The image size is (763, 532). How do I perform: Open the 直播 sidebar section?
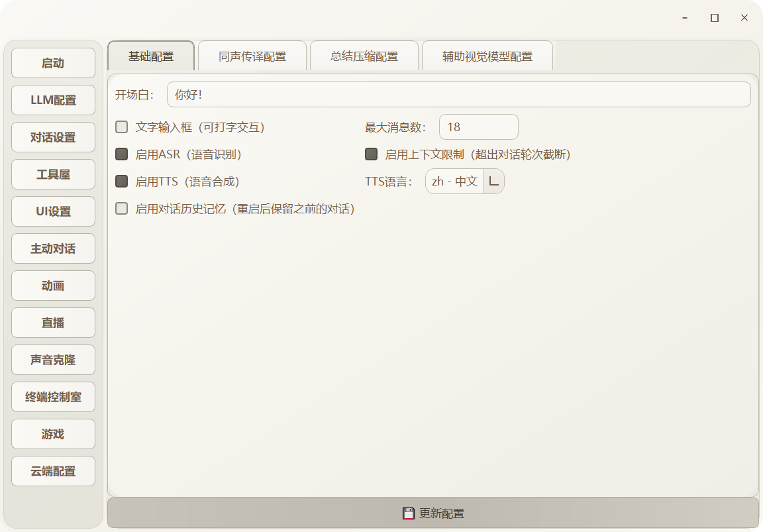[x=54, y=323]
